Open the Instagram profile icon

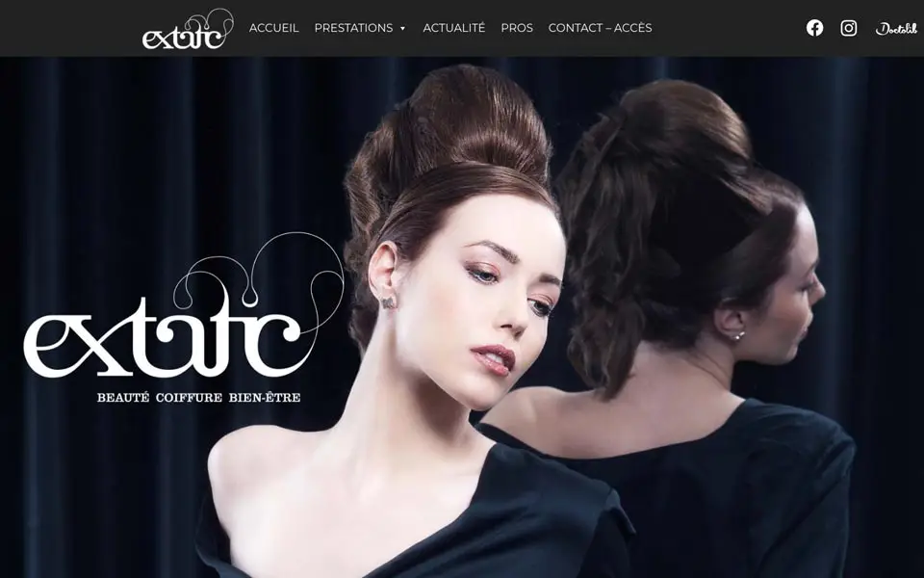tap(848, 28)
